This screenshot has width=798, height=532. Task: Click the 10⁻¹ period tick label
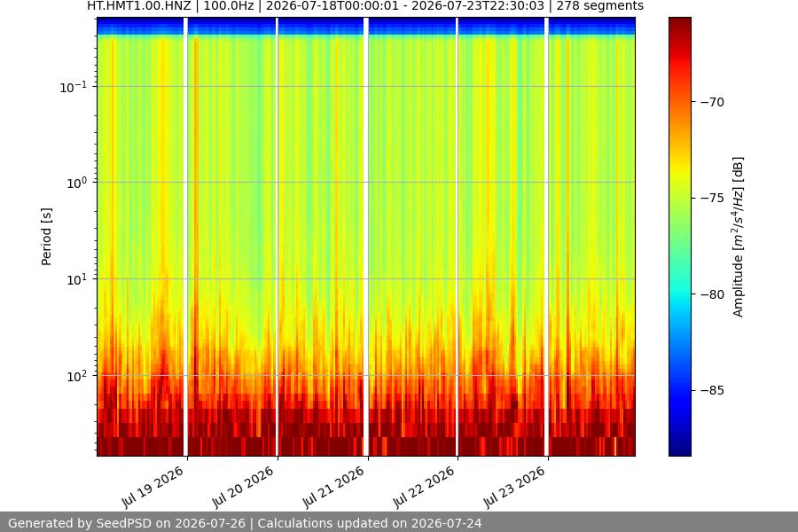click(x=74, y=87)
